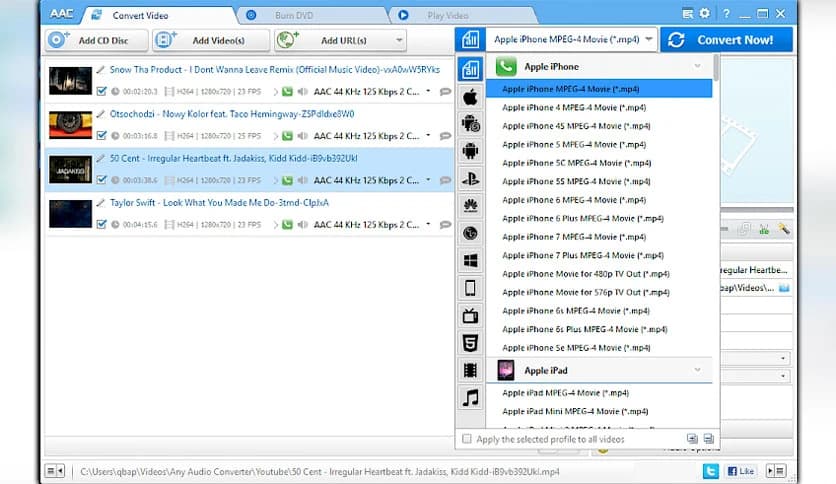
Task: Choose Apple iPad Mini MPEG-4 Movie profile
Action: (599, 411)
